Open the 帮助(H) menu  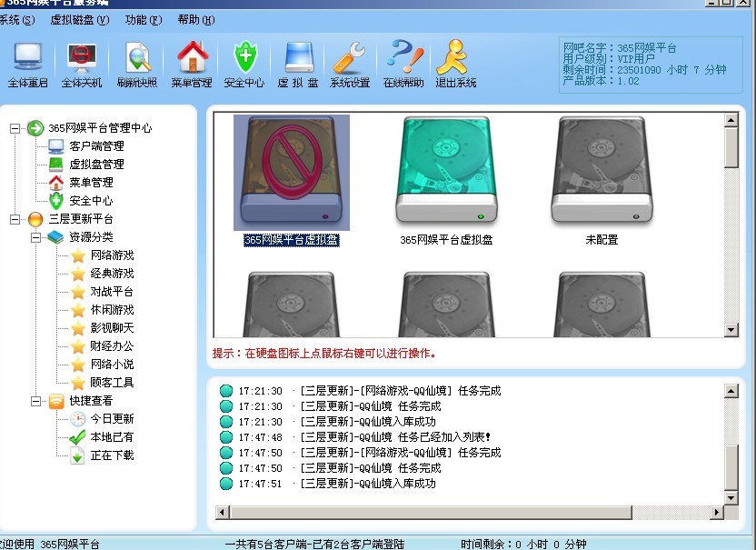[195, 20]
